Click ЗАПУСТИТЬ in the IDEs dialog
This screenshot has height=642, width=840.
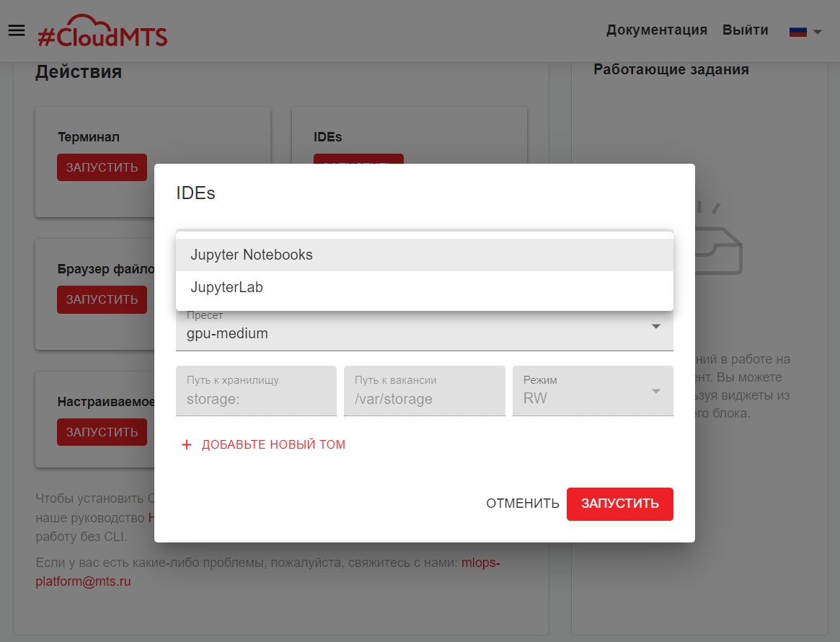click(619, 504)
